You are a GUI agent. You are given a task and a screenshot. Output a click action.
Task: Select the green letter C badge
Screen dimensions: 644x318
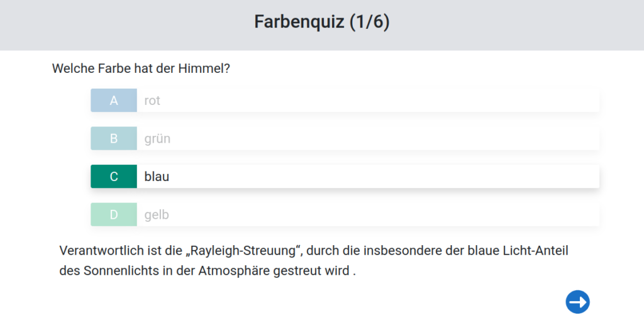(x=114, y=177)
